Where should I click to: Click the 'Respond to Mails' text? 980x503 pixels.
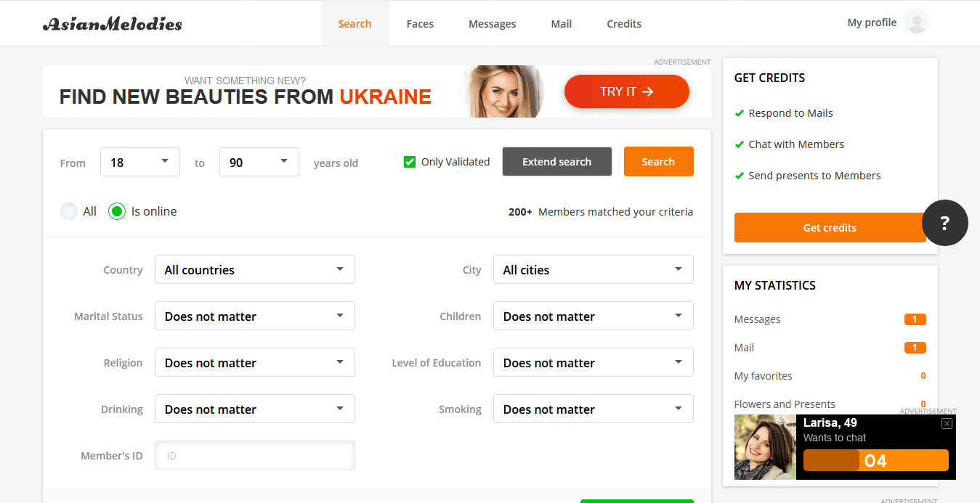790,113
